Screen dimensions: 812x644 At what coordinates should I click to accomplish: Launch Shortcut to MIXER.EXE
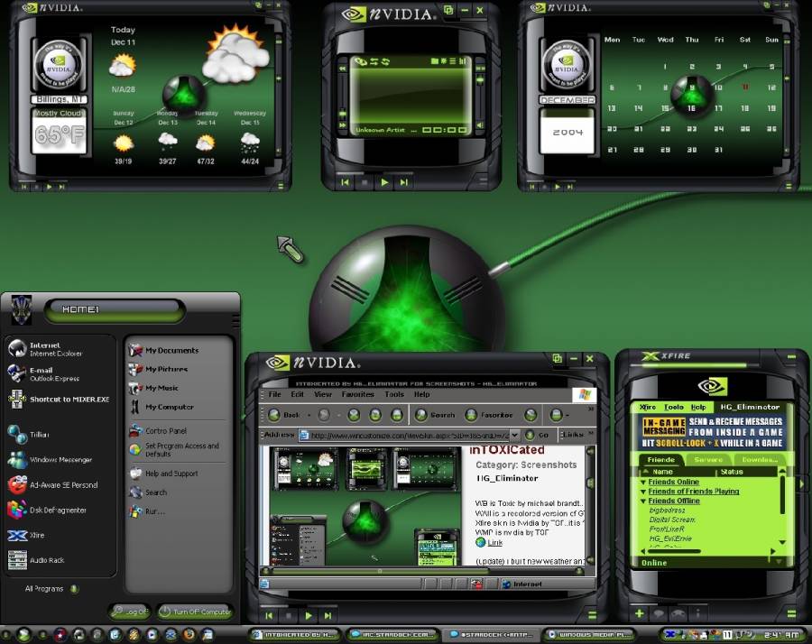click(59, 400)
